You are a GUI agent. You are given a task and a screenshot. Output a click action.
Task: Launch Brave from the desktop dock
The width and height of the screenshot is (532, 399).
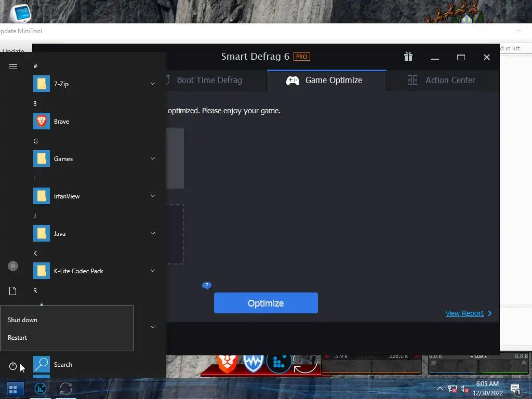tap(227, 364)
